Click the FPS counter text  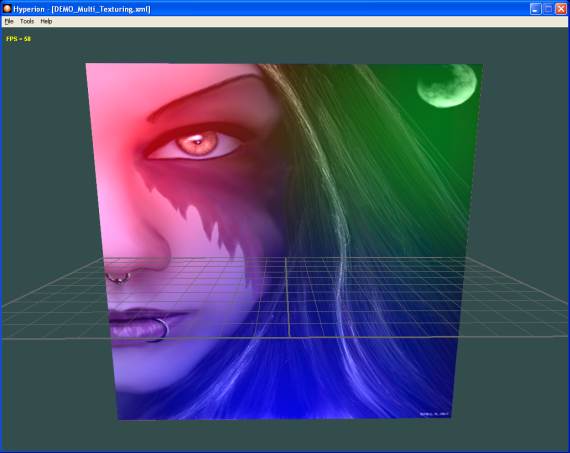click(x=18, y=39)
